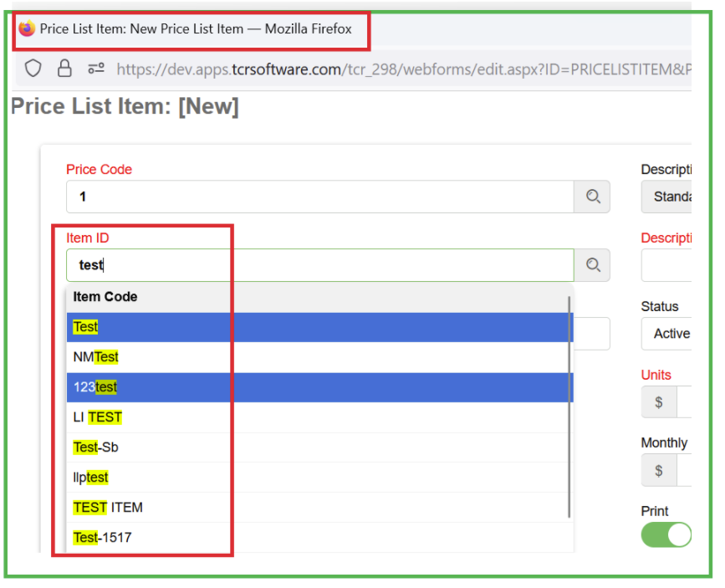Click into the Price Code input field
Screen dimensions: 725x588
(x=320, y=197)
